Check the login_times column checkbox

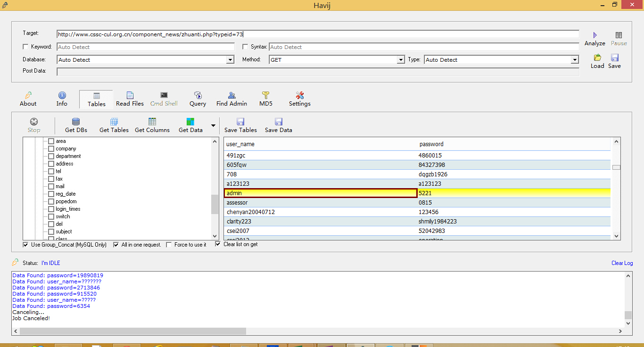pyautogui.click(x=51, y=209)
